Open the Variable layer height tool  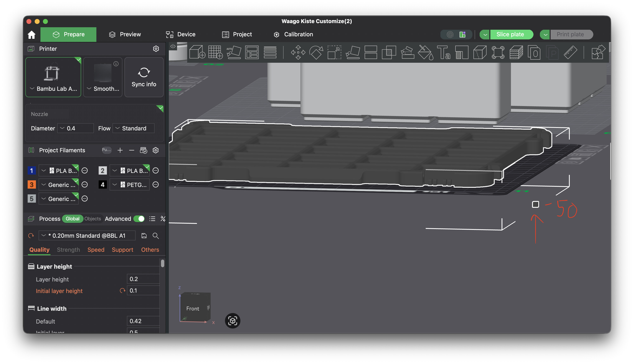270,52
